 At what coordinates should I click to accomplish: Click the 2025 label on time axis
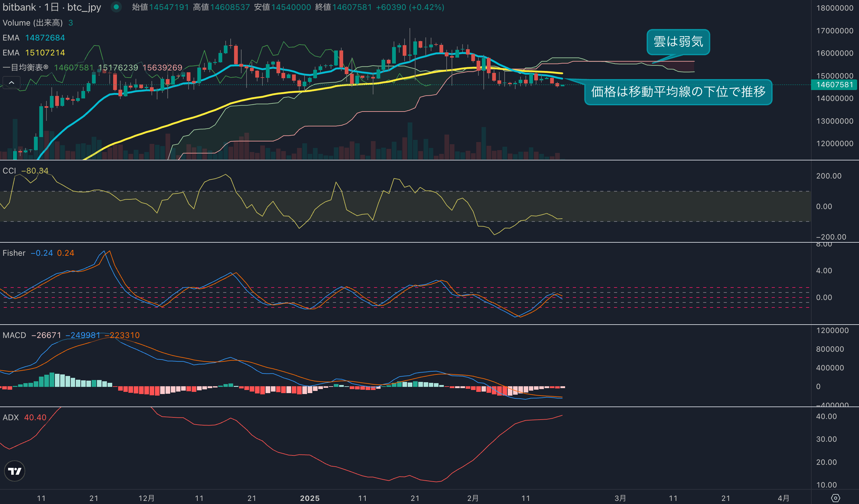click(310, 498)
